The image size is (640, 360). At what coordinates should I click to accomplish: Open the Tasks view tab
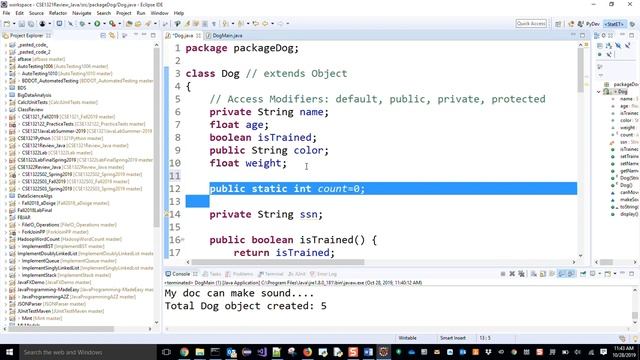[212, 274]
